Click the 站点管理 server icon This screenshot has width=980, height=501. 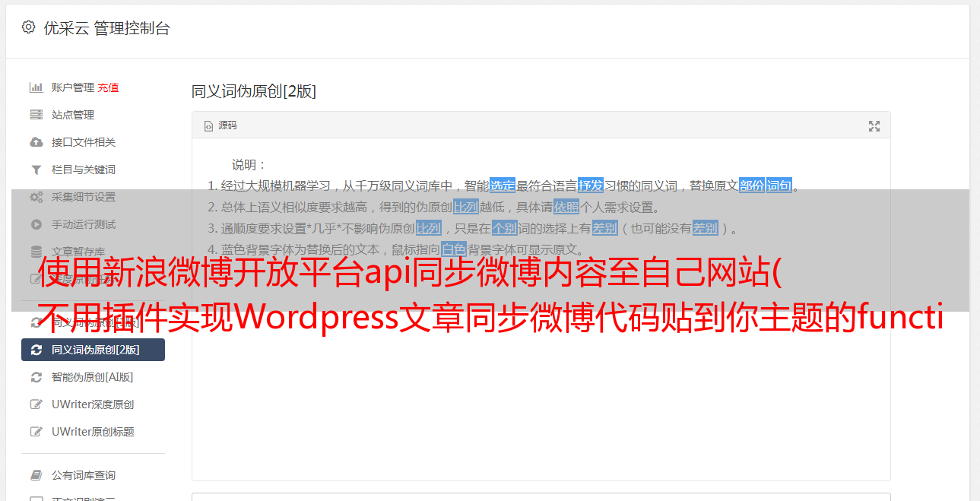[36, 115]
